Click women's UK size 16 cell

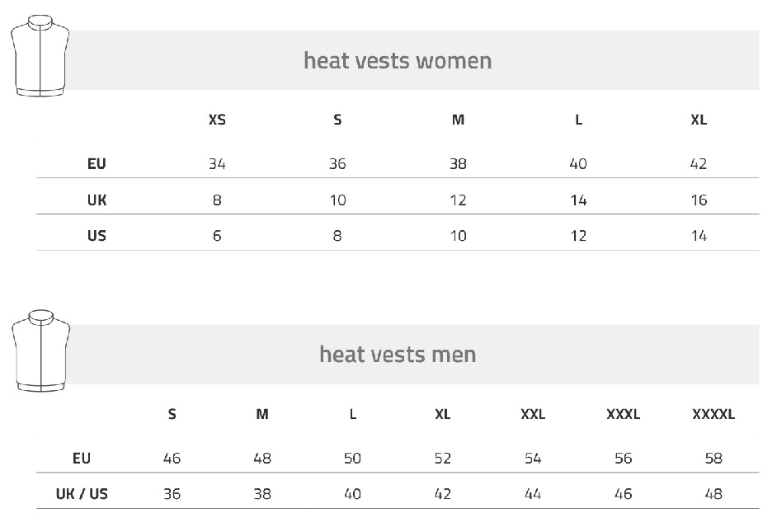(698, 200)
